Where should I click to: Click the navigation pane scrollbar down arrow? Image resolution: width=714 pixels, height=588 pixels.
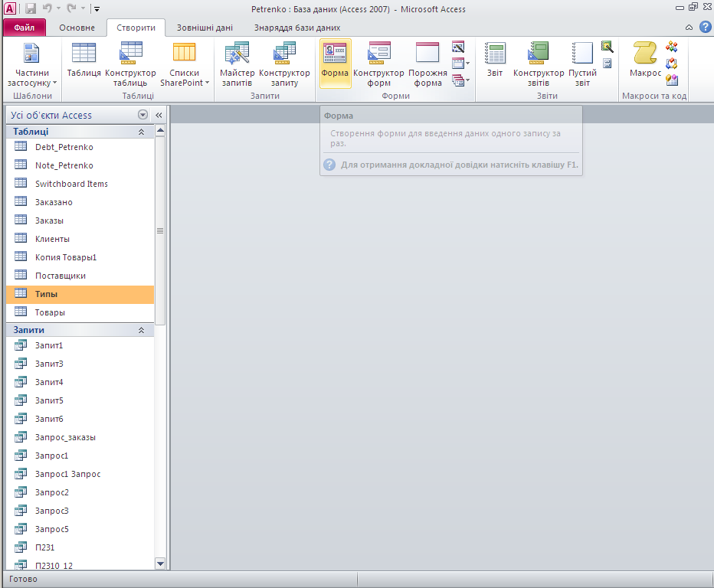[x=160, y=563]
